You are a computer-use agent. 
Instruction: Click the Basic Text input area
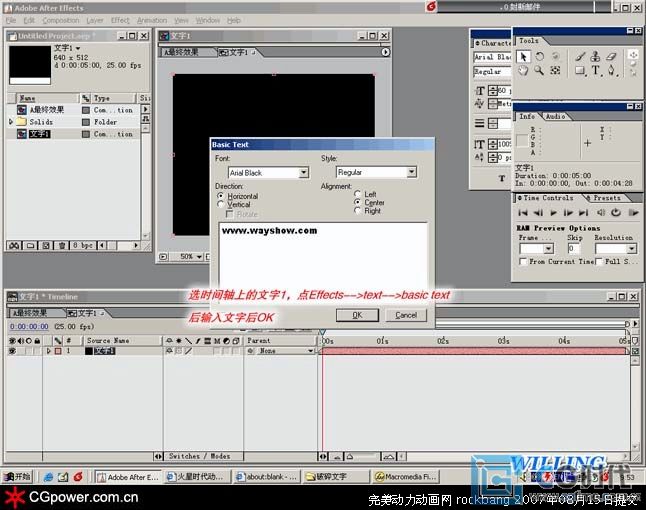(323, 262)
